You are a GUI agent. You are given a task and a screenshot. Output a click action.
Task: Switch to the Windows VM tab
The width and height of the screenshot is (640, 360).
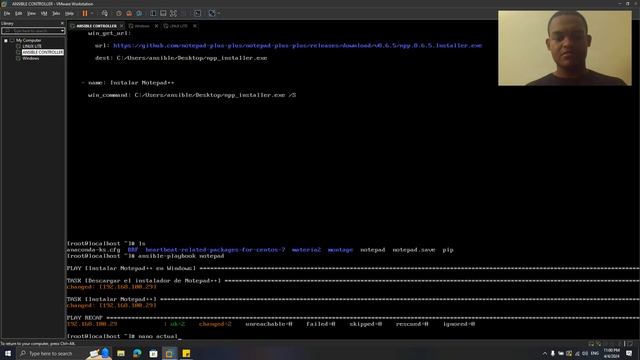[x=142, y=26]
